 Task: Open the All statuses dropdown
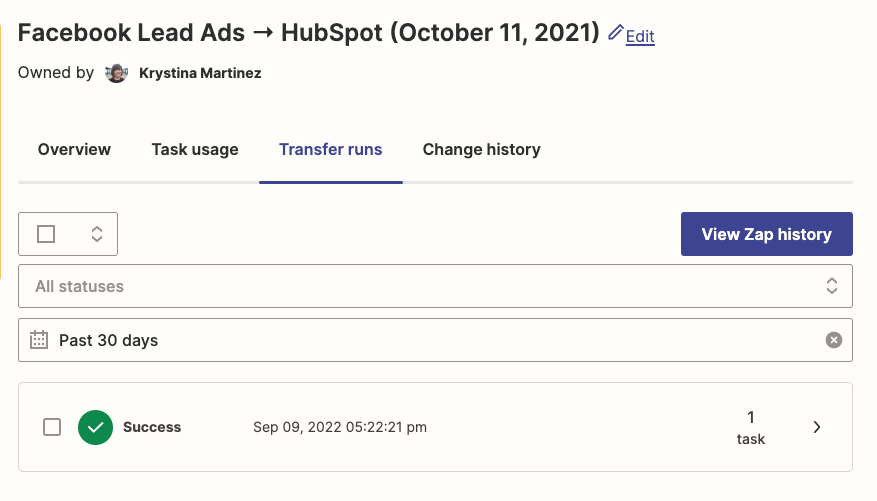click(x=435, y=286)
